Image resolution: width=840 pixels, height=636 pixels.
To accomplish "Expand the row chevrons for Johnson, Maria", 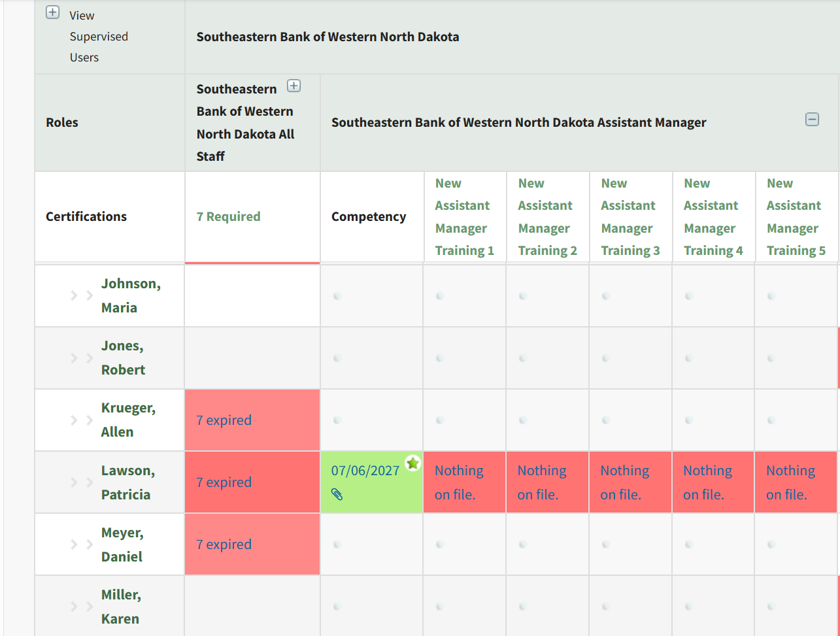I will [x=82, y=295].
